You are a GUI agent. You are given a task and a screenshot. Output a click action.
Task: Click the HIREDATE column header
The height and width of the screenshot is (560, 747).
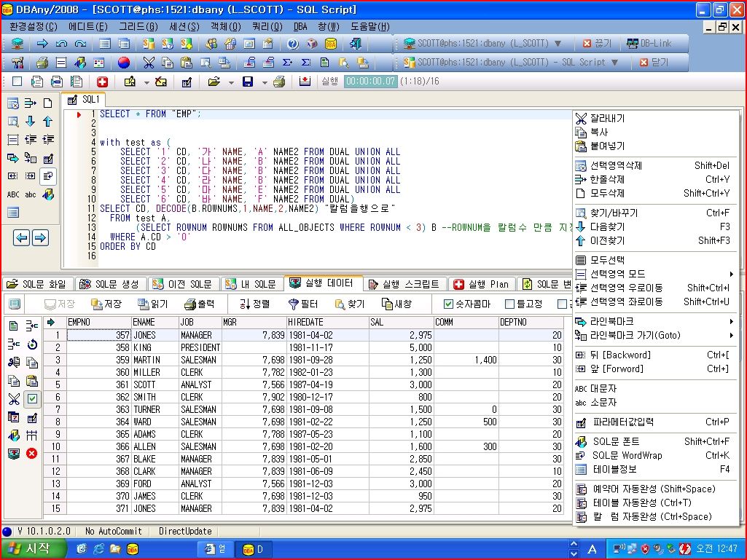[x=327, y=323]
